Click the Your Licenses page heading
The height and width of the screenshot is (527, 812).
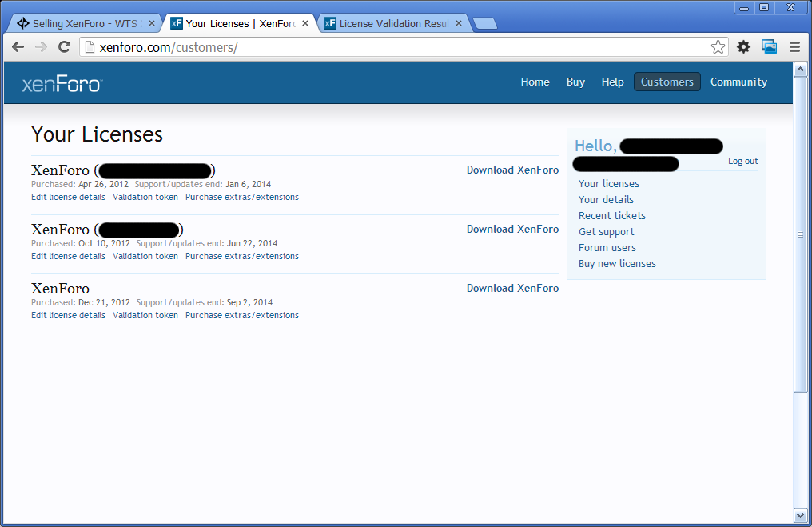tap(97, 134)
